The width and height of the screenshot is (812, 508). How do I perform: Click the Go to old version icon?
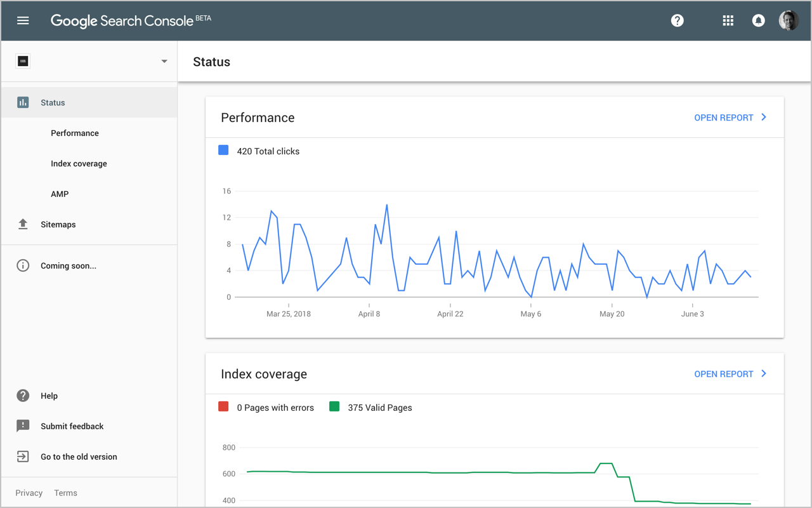[x=23, y=457]
